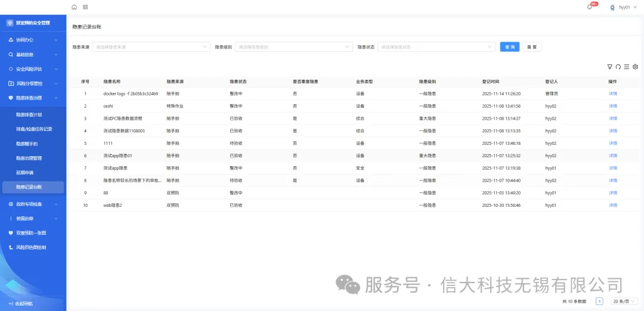The image size is (644, 311).
Task: Open 详情 for the ceshi row
Action: point(613,106)
